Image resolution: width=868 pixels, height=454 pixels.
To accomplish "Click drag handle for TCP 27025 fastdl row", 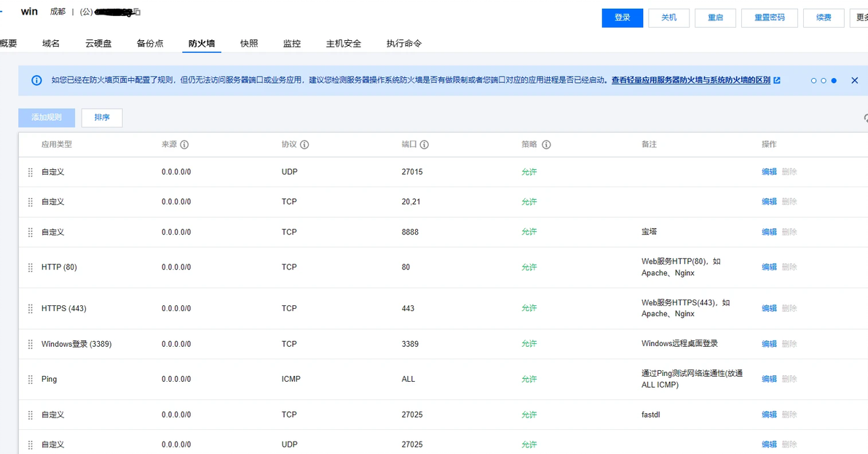I will (x=31, y=415).
